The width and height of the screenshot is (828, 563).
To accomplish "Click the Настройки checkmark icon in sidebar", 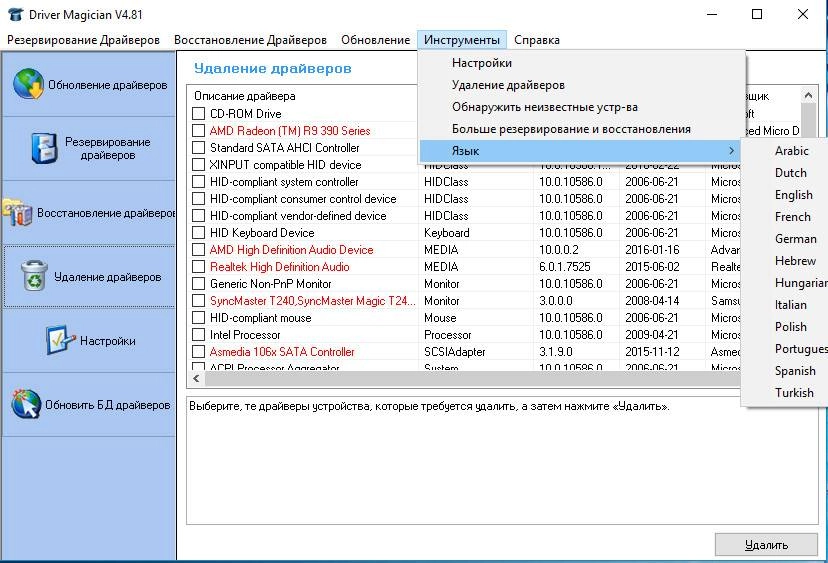I will [x=60, y=340].
